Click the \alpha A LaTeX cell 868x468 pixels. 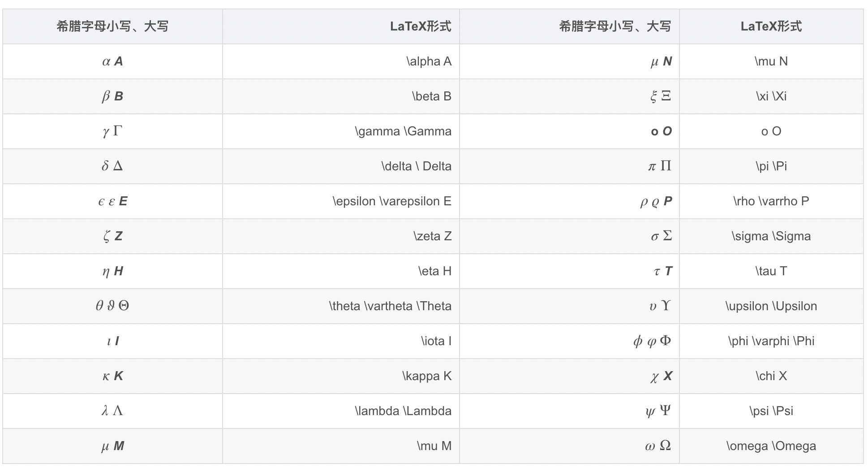(341, 61)
